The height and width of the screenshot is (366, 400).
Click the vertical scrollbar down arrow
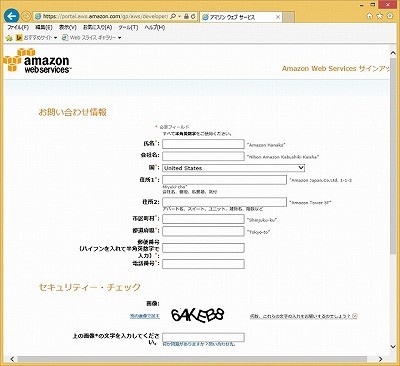pyautogui.click(x=393, y=347)
